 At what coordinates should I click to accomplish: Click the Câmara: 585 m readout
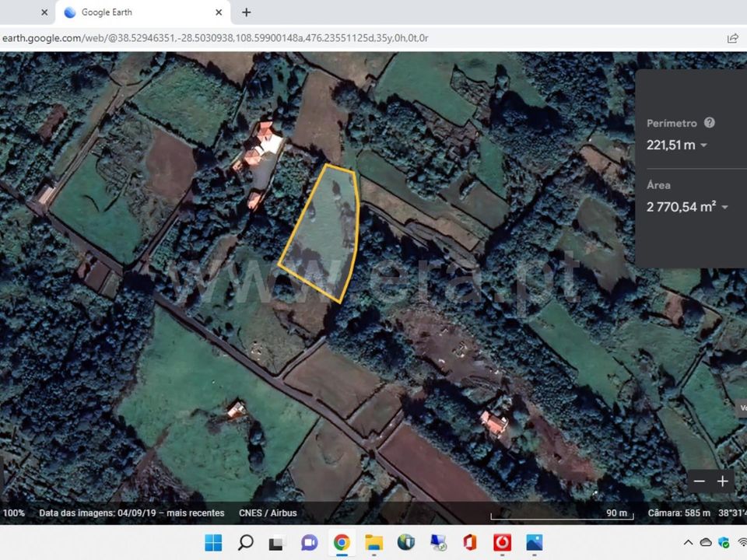tap(679, 513)
